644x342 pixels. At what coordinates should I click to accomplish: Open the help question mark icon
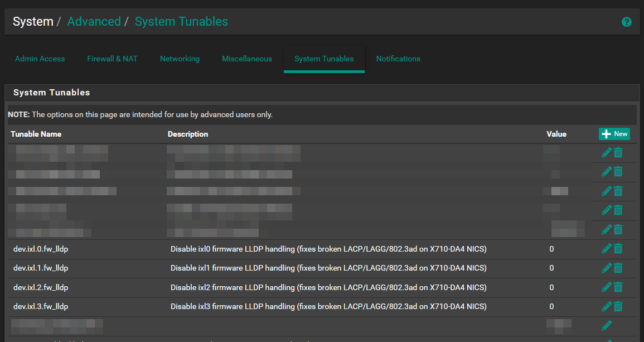point(627,22)
